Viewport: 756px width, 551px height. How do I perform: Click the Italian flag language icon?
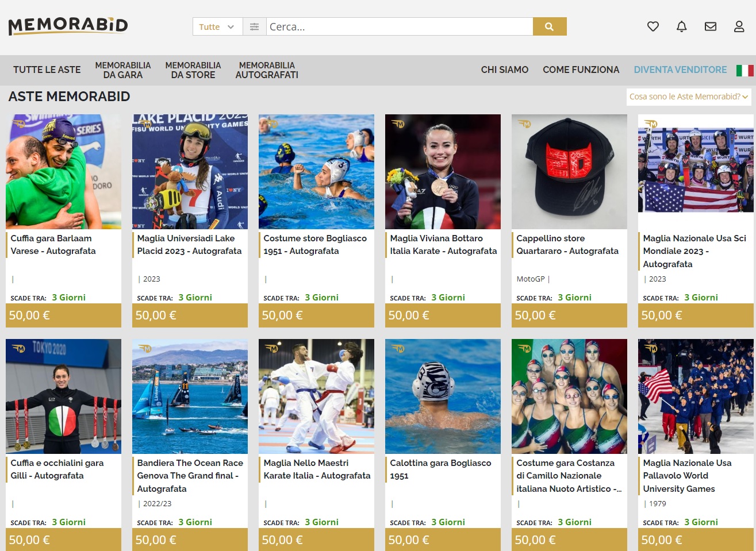[x=745, y=70]
